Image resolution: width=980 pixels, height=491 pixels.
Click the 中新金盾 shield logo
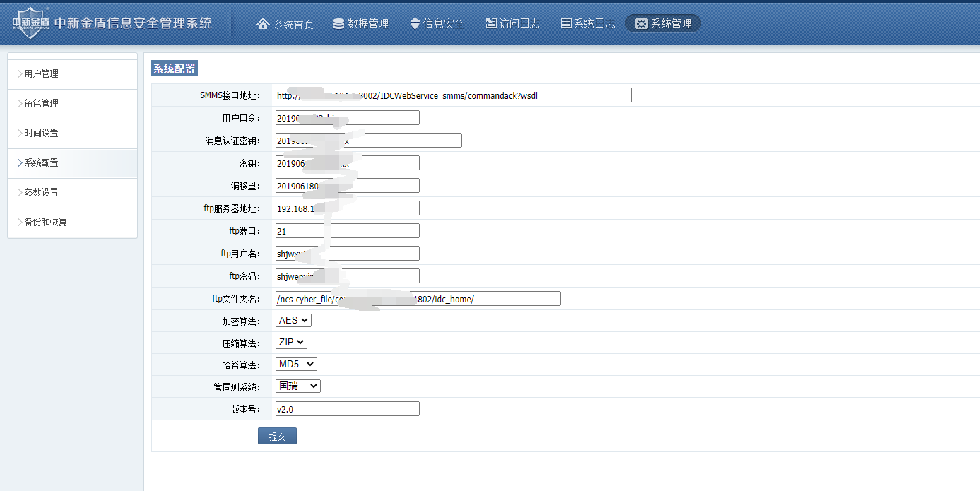[31, 22]
